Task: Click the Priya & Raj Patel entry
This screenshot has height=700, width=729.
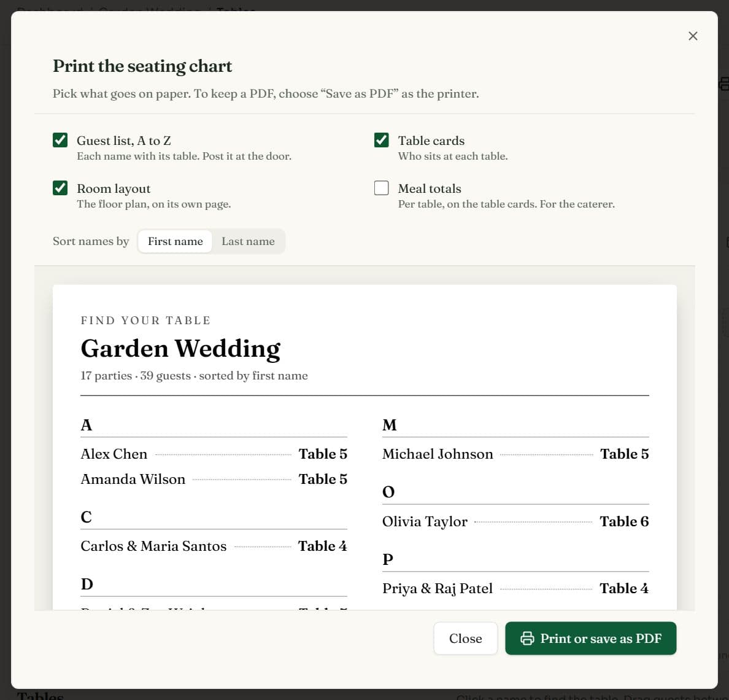Action: (x=515, y=588)
